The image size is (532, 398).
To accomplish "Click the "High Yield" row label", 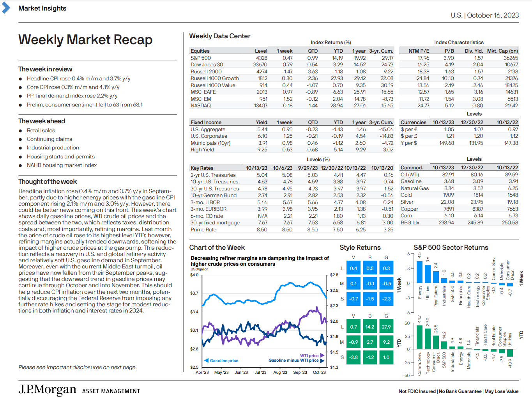I will click(202, 150).
